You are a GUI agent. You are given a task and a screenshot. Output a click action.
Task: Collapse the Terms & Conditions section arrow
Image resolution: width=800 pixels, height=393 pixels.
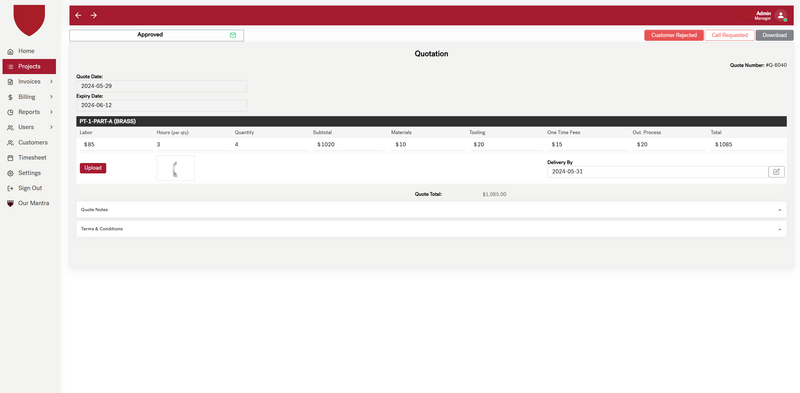click(780, 229)
